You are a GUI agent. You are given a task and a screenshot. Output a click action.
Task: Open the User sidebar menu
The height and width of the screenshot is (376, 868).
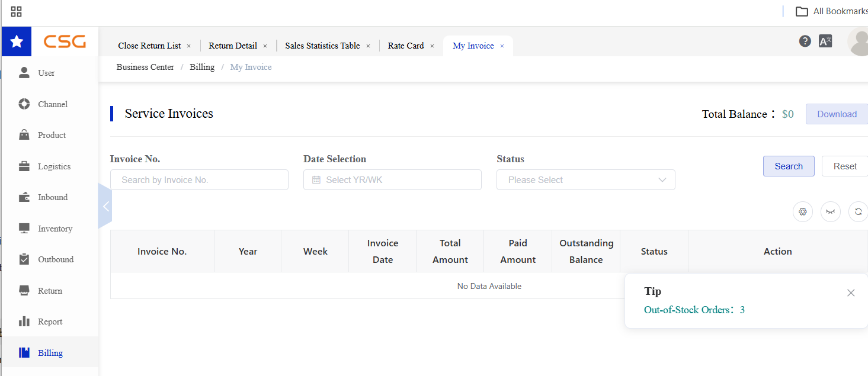50,73
